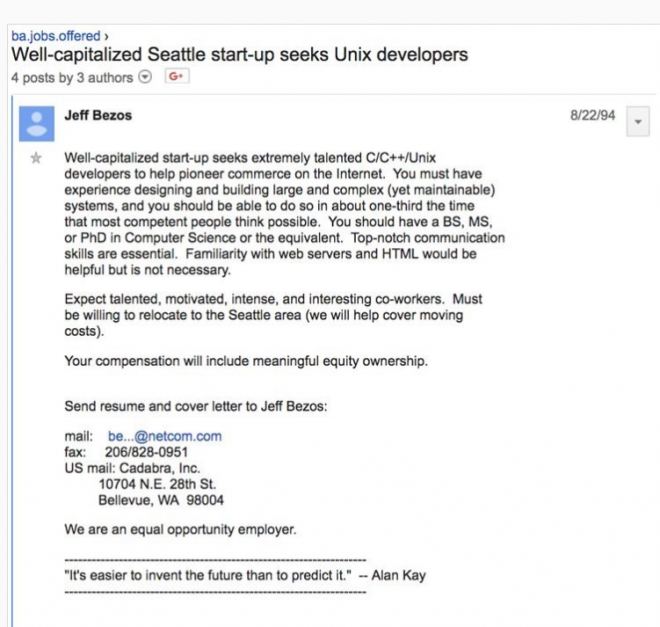Click the Jeff Bezos author name
Screen dimensions: 660x627
98,115
